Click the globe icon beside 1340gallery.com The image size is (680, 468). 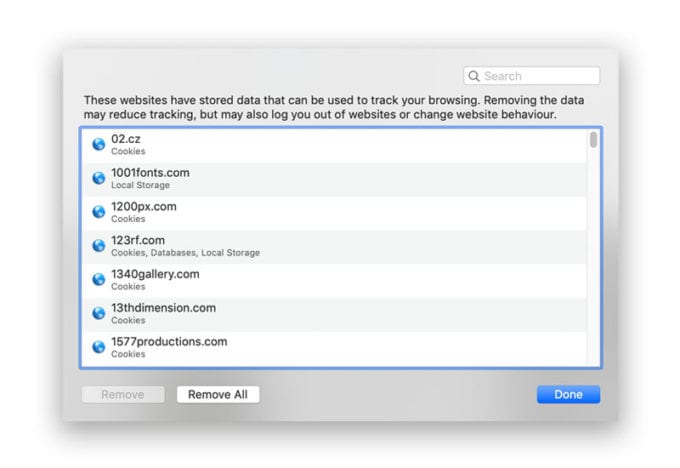(x=99, y=279)
